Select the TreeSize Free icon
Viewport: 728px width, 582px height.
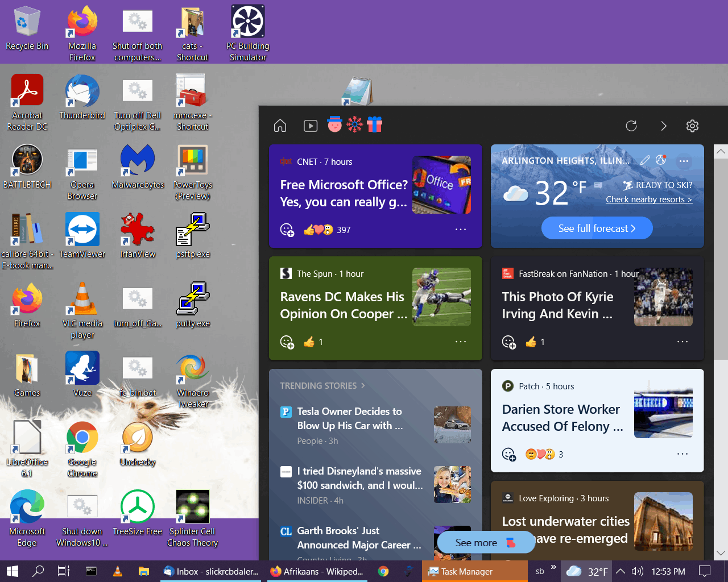[x=138, y=514]
